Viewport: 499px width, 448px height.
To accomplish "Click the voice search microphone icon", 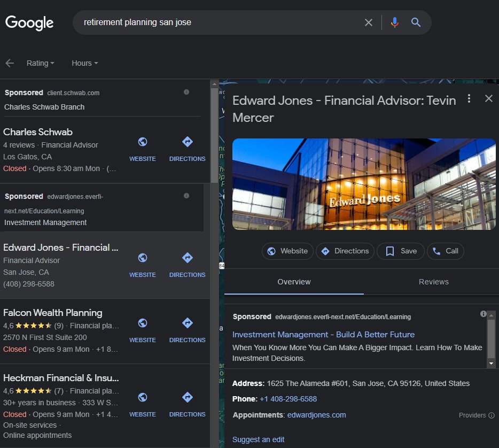I will (395, 22).
